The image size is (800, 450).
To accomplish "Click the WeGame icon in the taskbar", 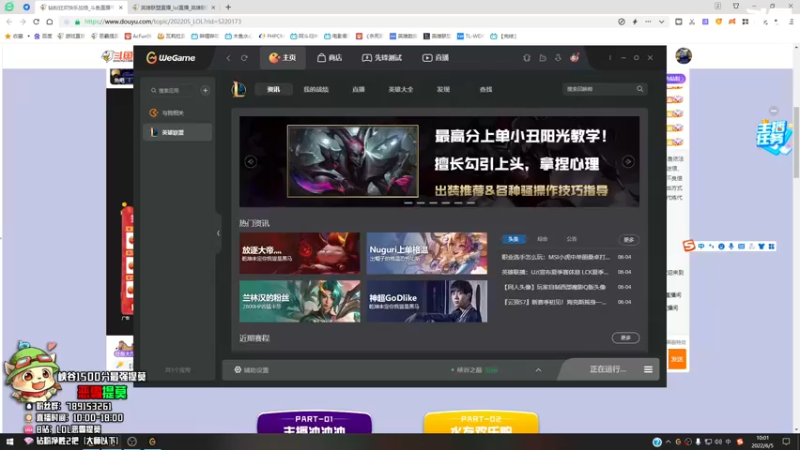I will click(152, 441).
